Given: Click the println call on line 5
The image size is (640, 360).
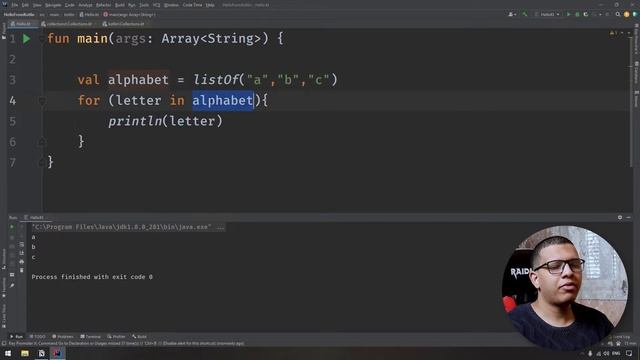Looking at the screenshot, I should tap(135, 121).
